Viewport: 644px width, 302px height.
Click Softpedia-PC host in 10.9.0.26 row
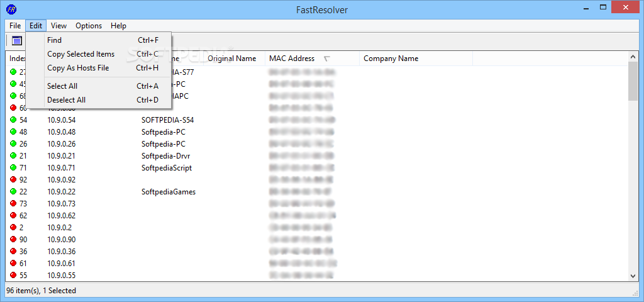pos(164,144)
